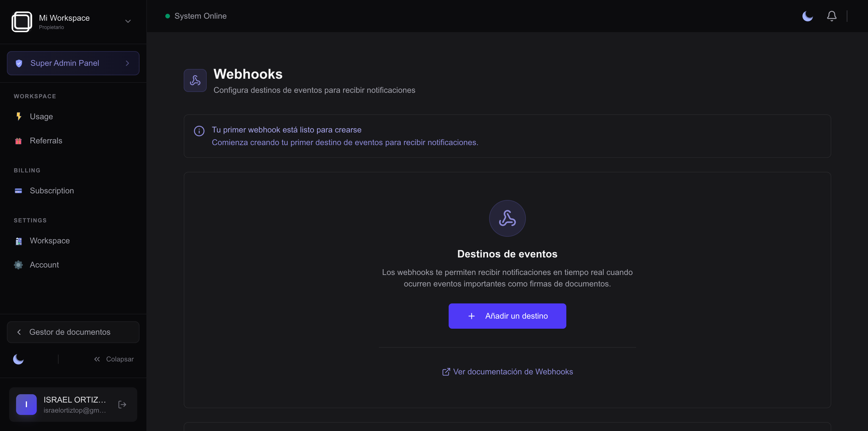
Task: Expand the Mi Workspace dropdown chevron
Action: tap(128, 21)
